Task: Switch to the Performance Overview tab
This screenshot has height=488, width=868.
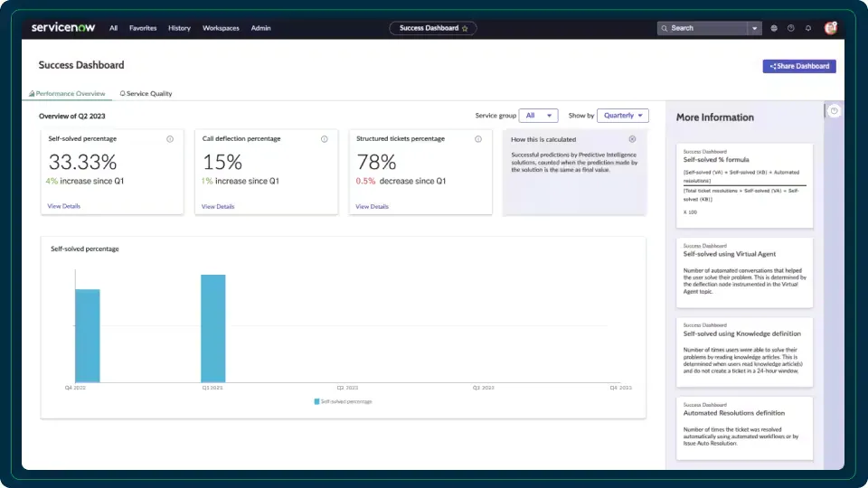Action: click(67, 93)
